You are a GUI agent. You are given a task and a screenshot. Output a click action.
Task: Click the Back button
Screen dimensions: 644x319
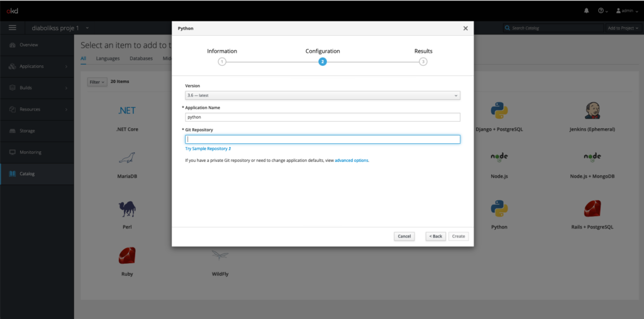pyautogui.click(x=436, y=236)
